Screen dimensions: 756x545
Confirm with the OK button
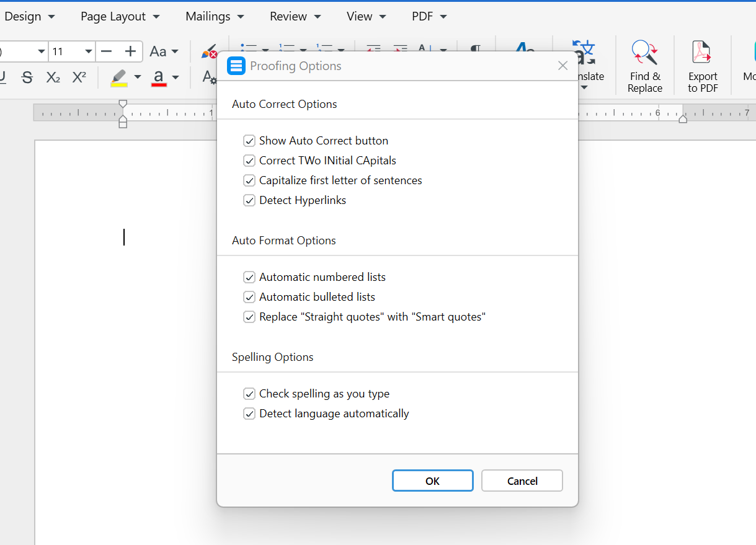(x=433, y=481)
